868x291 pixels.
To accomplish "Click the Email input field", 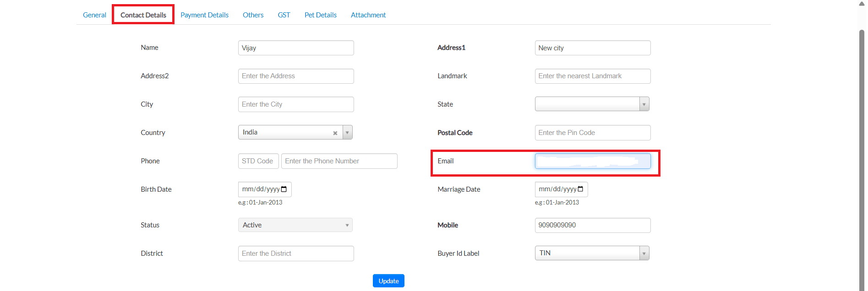I will [592, 161].
